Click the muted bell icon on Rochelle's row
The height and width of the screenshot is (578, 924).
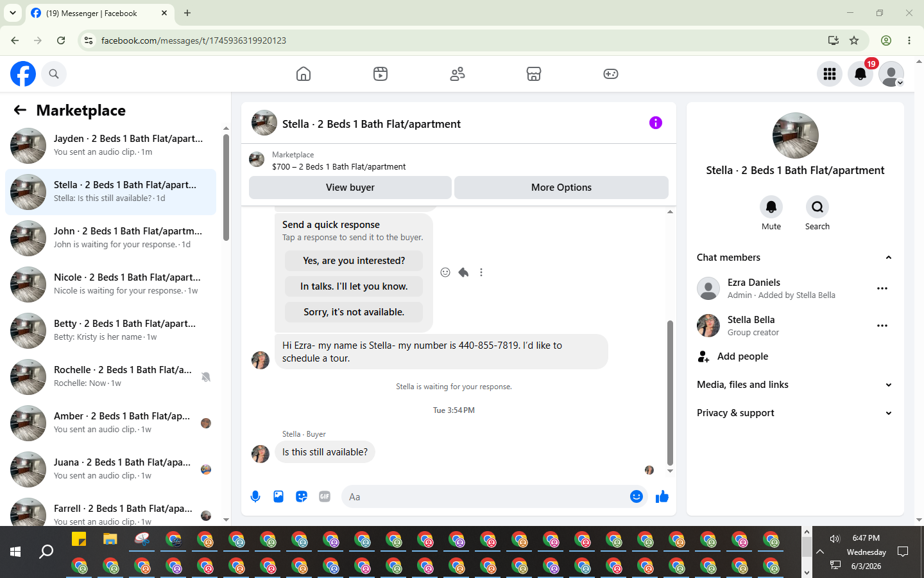206,377
